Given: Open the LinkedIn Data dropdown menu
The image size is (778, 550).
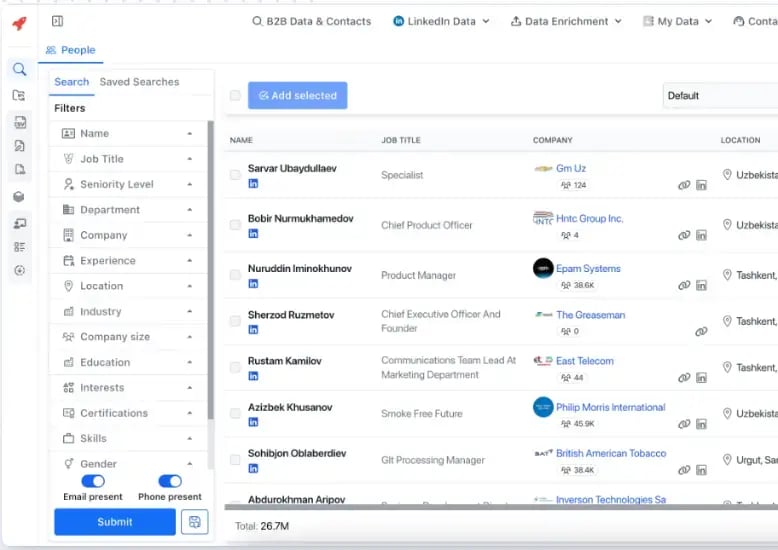Looking at the screenshot, I should 441,21.
